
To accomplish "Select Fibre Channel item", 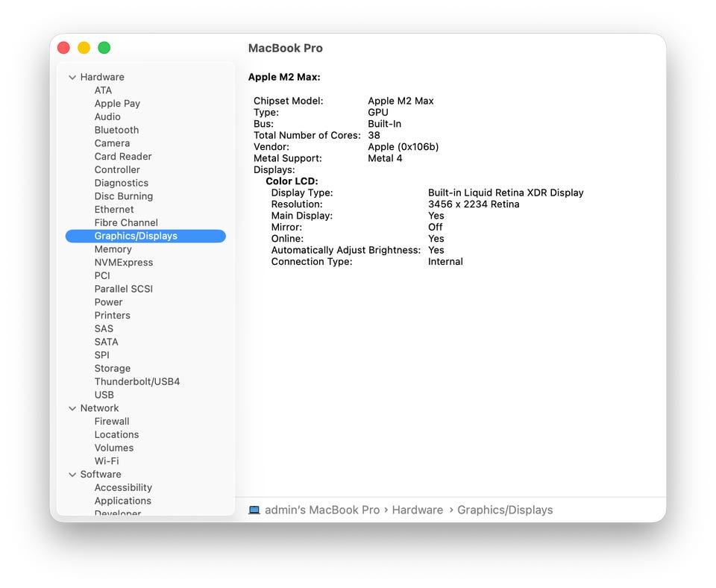I will click(126, 223).
